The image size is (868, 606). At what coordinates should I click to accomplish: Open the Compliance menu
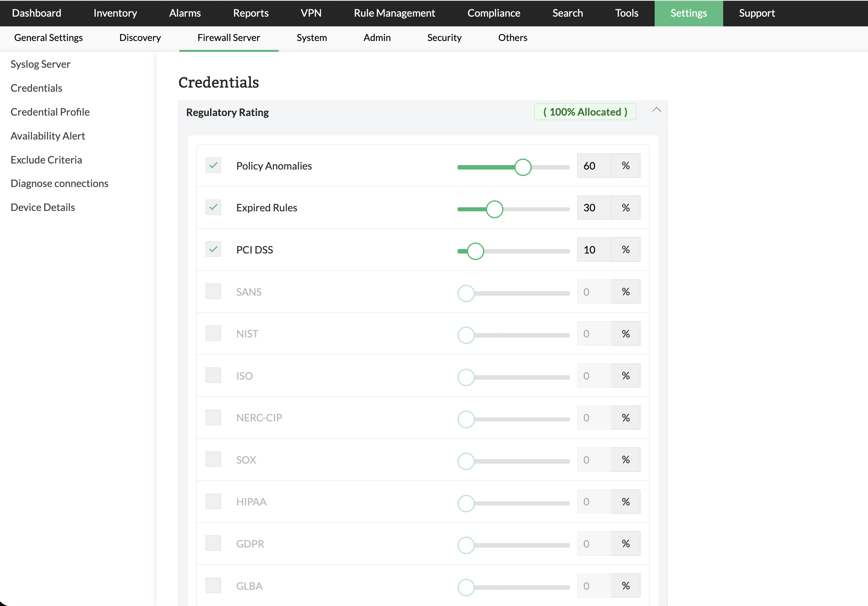coord(494,13)
